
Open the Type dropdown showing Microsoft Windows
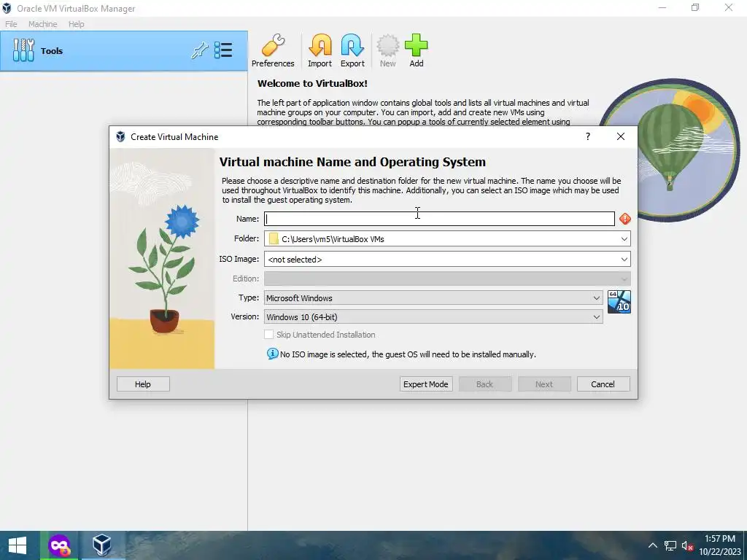tap(433, 298)
